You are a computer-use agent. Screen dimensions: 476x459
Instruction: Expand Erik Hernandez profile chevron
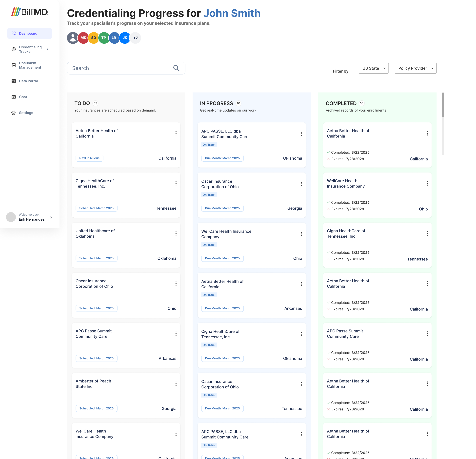tap(51, 217)
